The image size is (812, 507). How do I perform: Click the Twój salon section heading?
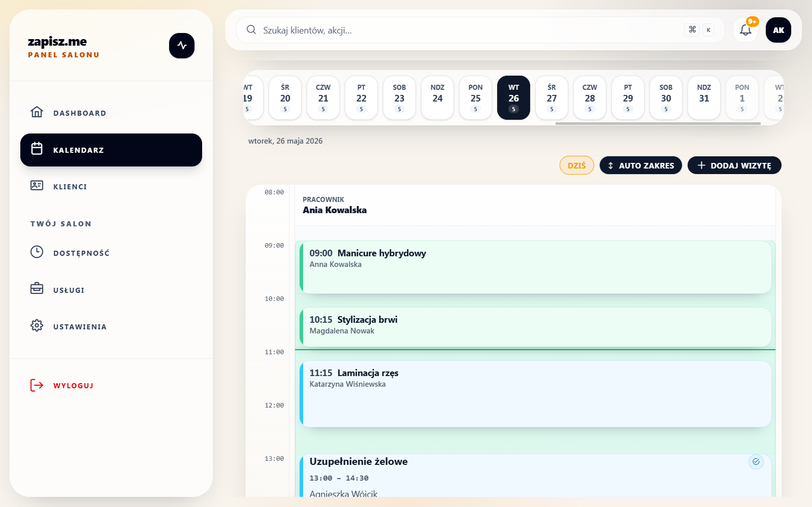pos(61,224)
